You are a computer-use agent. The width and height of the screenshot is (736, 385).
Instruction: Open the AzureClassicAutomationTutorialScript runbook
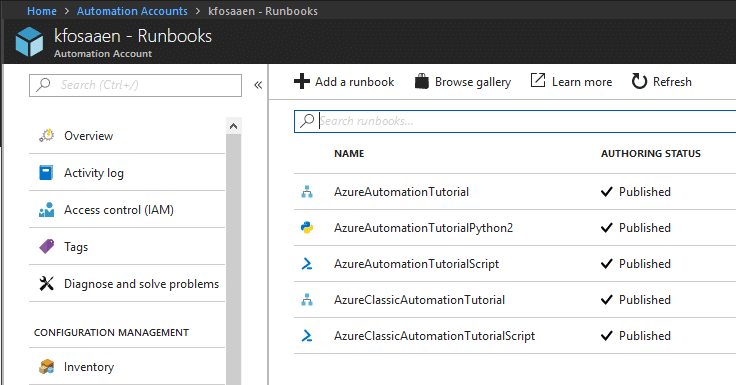434,336
